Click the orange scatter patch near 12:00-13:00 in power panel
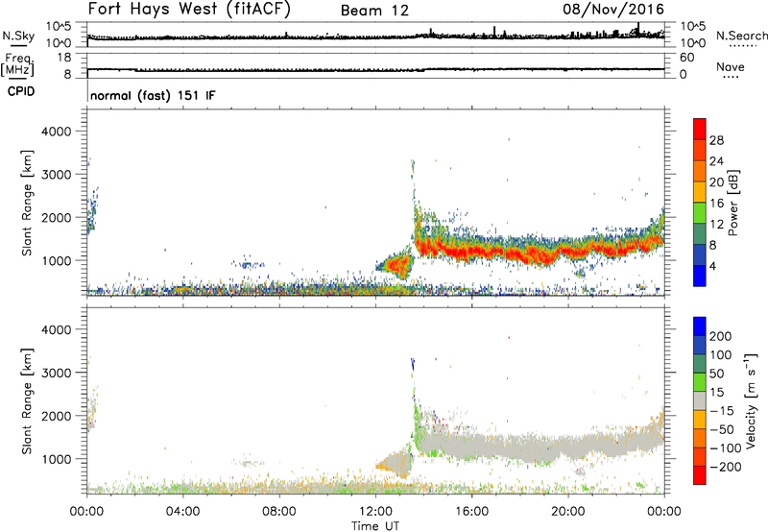Image resolution: width=768 pixels, height=532 pixels. pos(396,265)
